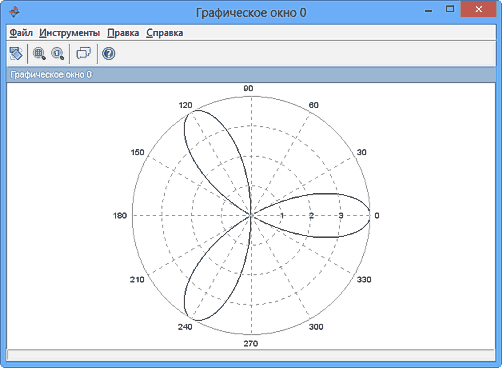
Task: Toggle datatip mode toolbar icon
Action: click(83, 53)
